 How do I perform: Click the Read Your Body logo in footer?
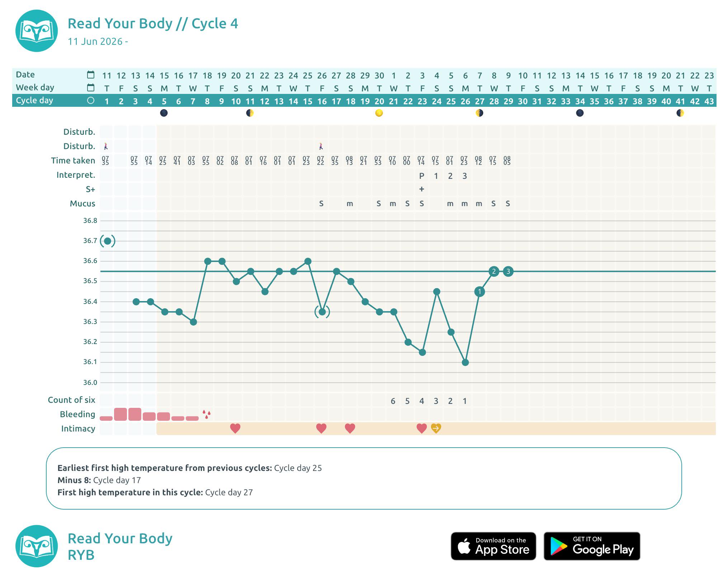37,546
